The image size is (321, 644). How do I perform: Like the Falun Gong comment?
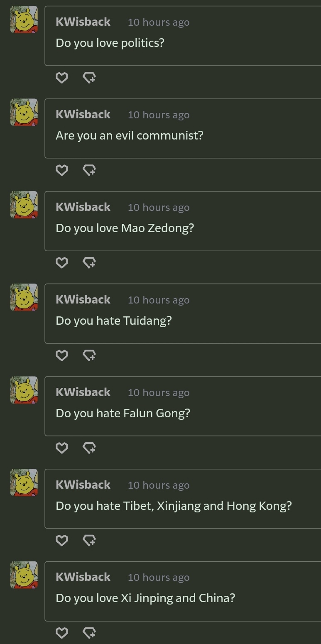[x=61, y=448]
